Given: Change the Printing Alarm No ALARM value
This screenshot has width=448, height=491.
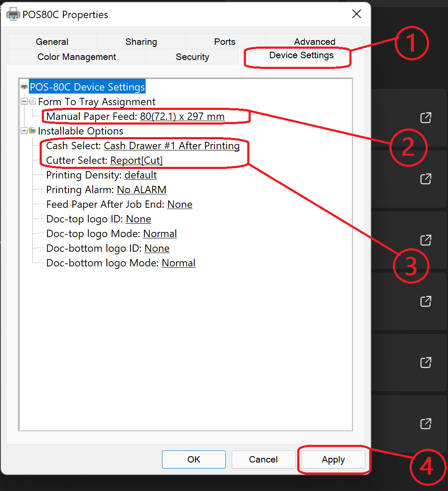Looking at the screenshot, I should 142,189.
